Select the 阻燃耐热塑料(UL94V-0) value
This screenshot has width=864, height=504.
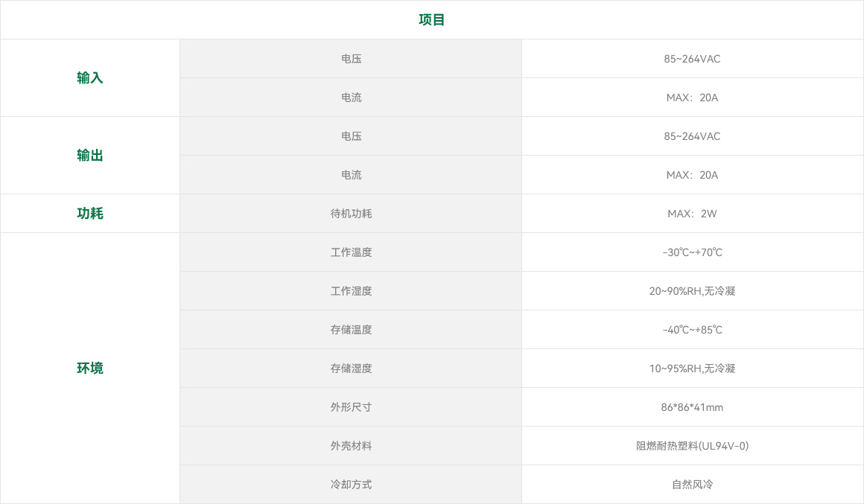692,446
